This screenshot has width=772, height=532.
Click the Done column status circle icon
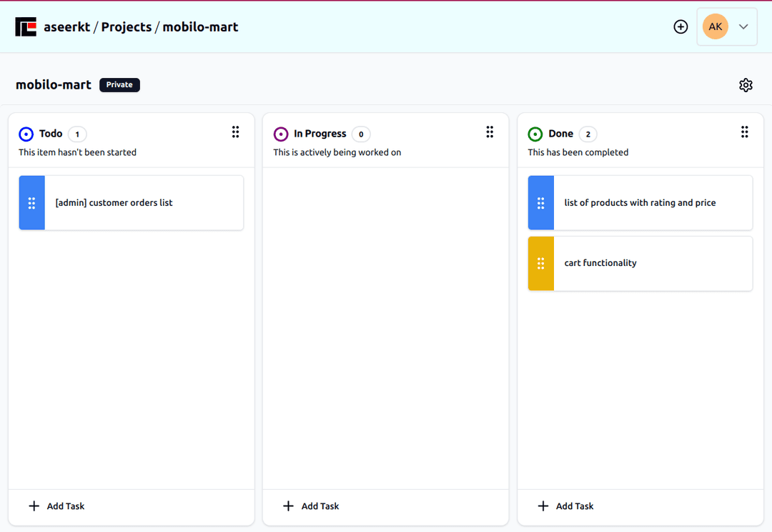(535, 134)
